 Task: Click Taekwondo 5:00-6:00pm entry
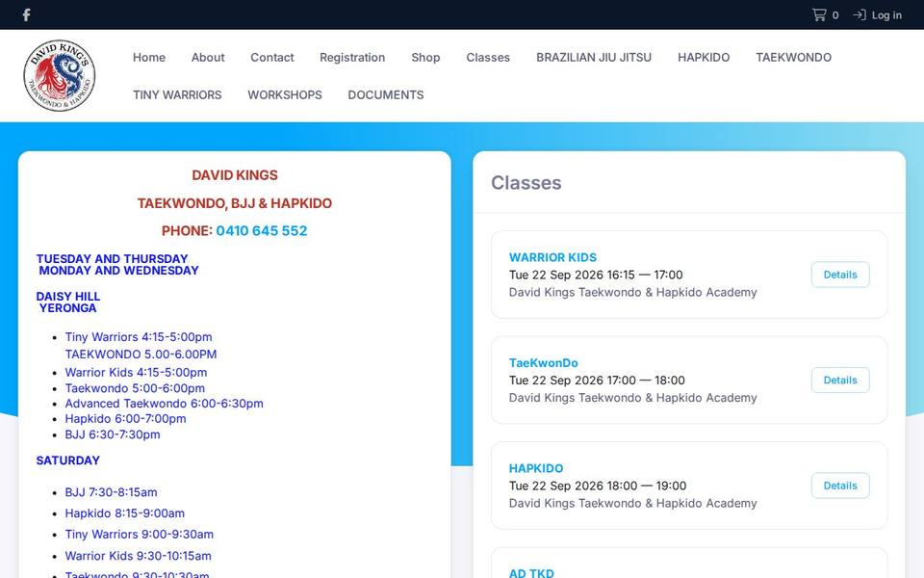pyautogui.click(x=135, y=388)
